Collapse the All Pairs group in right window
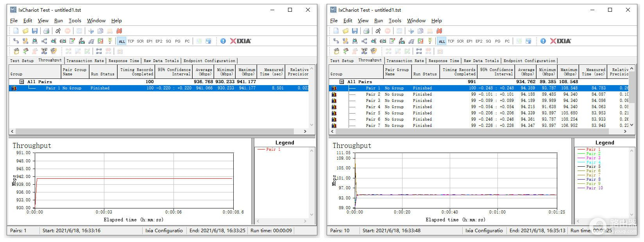Viewport: 644px width, 242px height. 342,82
